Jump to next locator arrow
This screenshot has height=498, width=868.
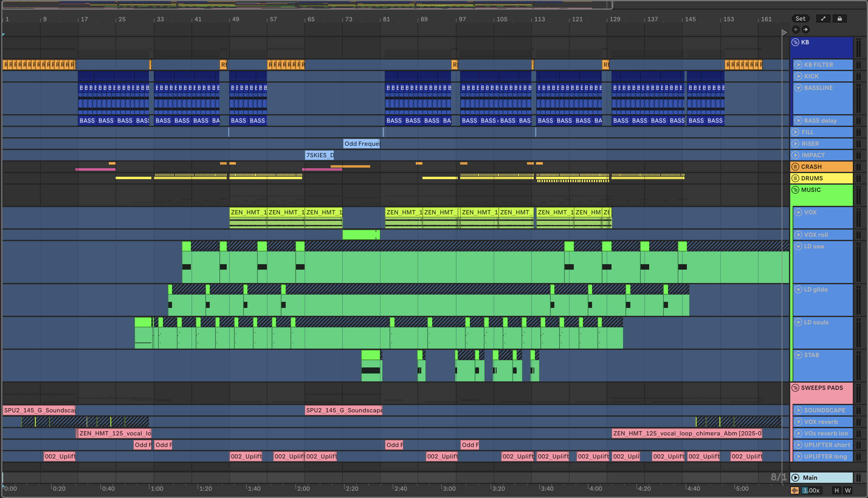806,29
